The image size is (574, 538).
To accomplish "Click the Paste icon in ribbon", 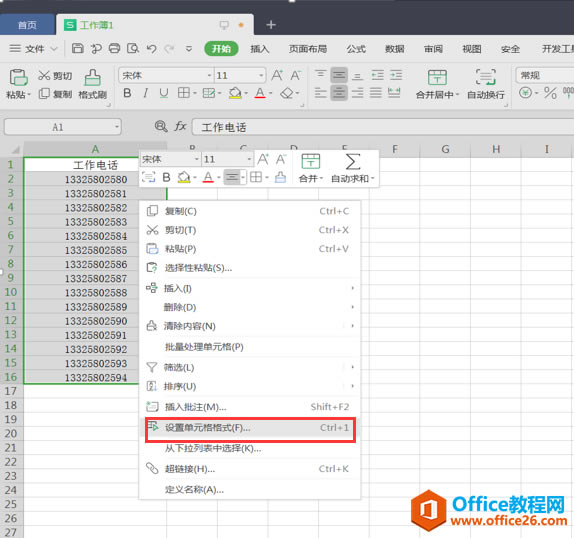I will pyautogui.click(x=18, y=77).
